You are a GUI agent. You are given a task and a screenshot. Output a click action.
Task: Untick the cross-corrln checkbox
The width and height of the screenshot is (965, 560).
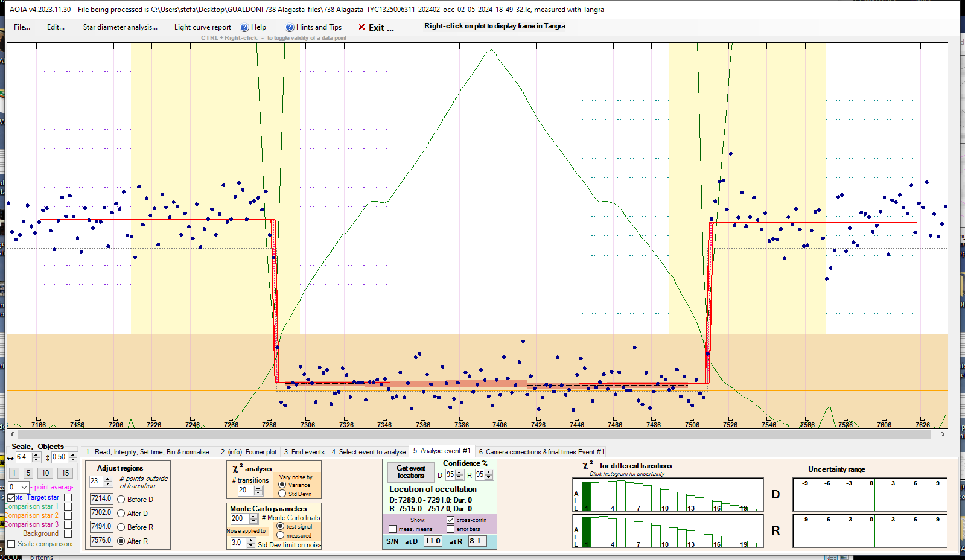tap(450, 520)
